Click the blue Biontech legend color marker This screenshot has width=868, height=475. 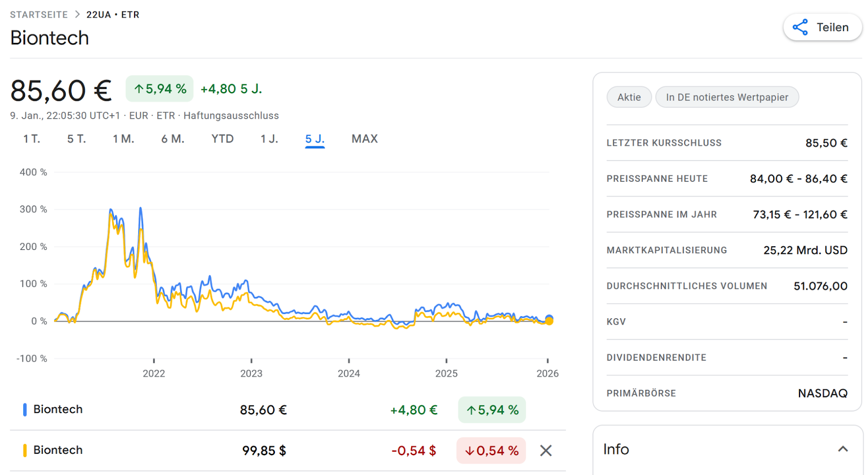click(25, 409)
